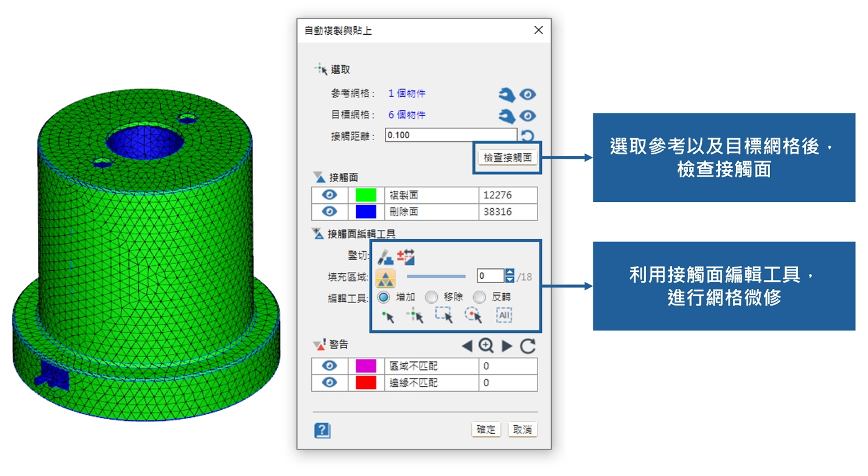868x476 pixels.
Task: Select the chisel cut (鑿切) tool icon
Action: click(x=386, y=257)
